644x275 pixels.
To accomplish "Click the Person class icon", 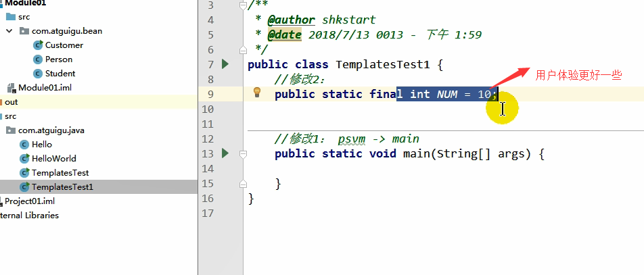I will (38, 59).
